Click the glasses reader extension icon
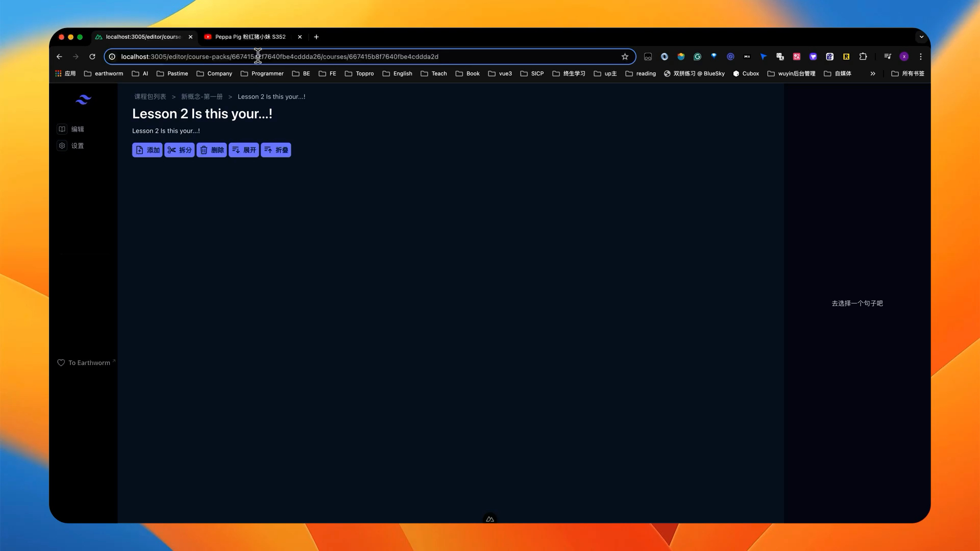 pyautogui.click(x=648, y=57)
